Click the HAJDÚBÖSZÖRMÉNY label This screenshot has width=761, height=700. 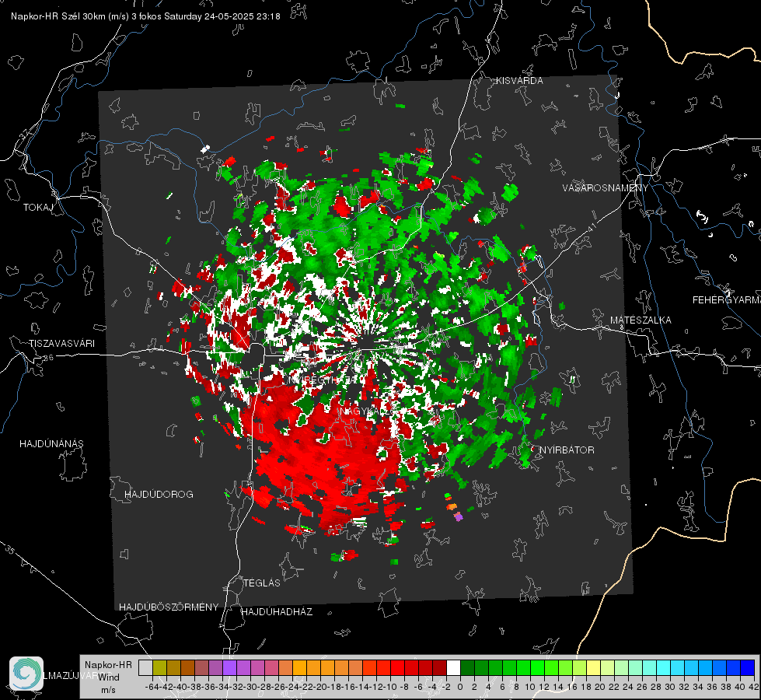(x=169, y=607)
